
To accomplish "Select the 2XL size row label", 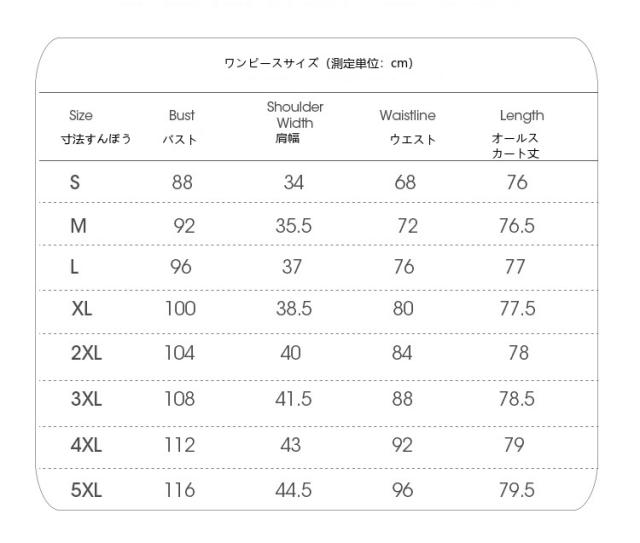I will pyautogui.click(x=86, y=353).
